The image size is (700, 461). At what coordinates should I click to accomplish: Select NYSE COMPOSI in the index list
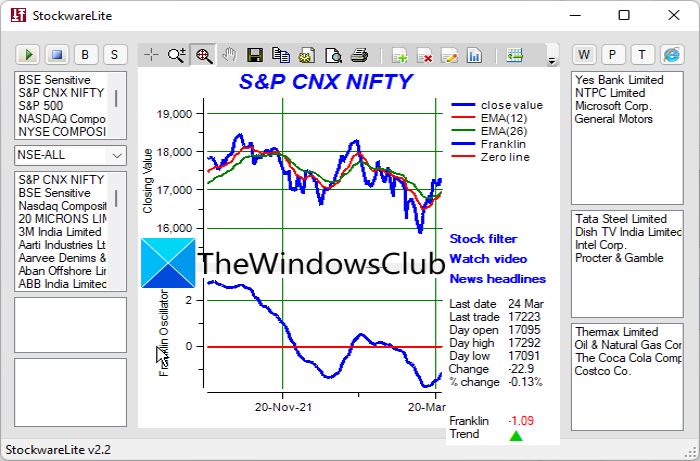(x=62, y=132)
